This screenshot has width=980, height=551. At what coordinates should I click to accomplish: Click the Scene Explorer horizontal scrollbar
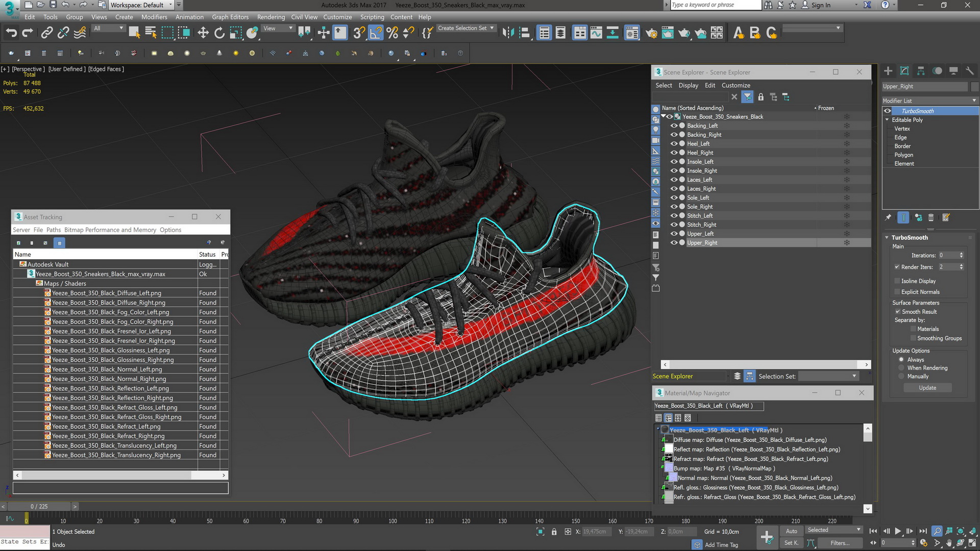(x=765, y=364)
